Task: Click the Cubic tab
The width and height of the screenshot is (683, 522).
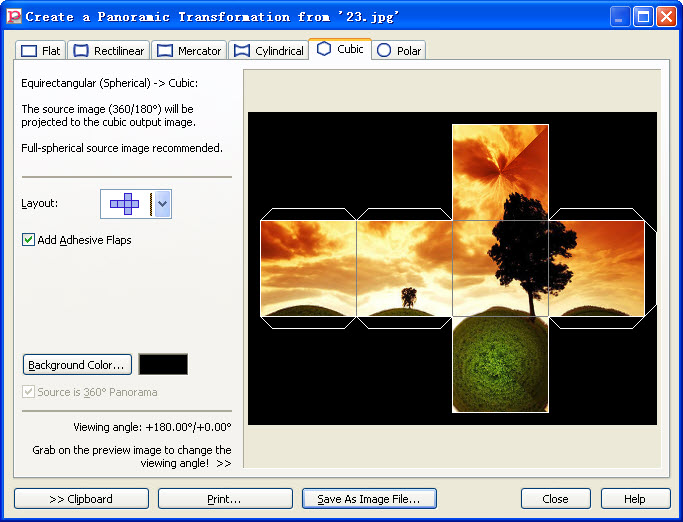Action: click(340, 49)
